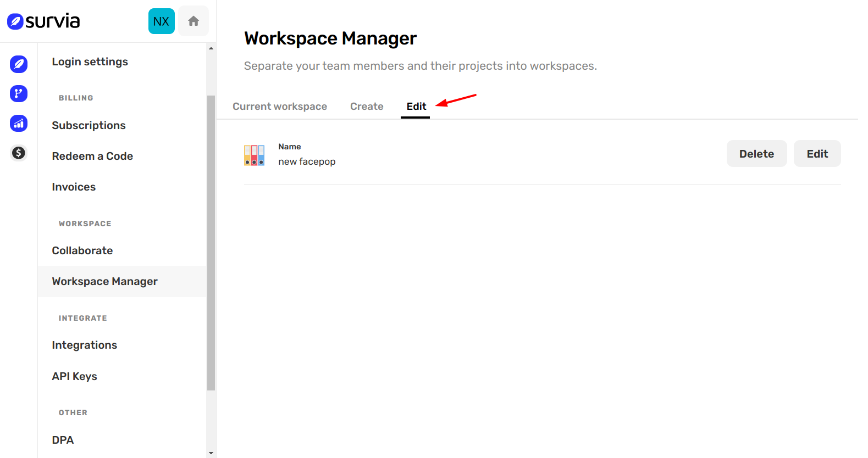Switch to the Current workspace tab
The image size is (868, 458).
[279, 107]
